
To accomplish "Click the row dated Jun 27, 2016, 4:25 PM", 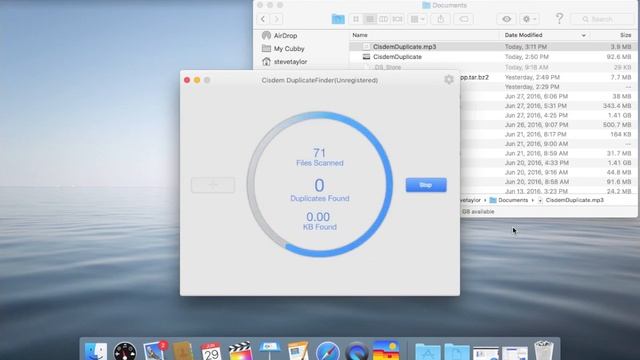I will pyautogui.click(x=548, y=115).
